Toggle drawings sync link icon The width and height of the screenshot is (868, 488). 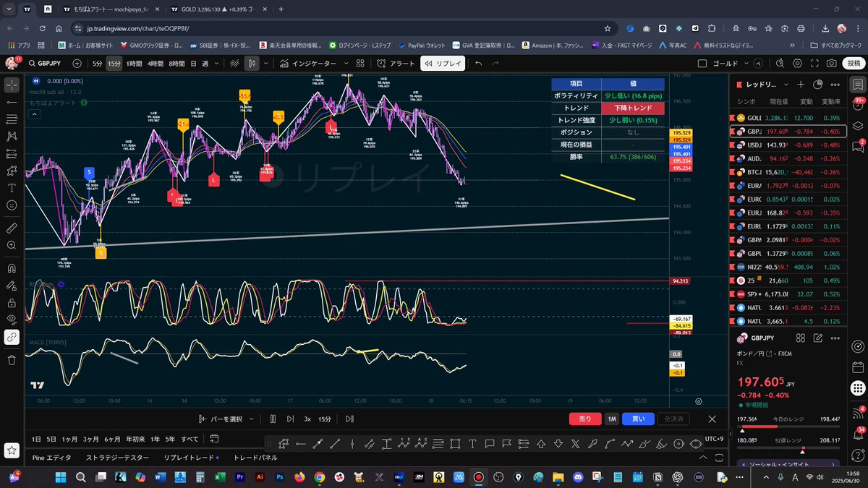tap(12, 337)
